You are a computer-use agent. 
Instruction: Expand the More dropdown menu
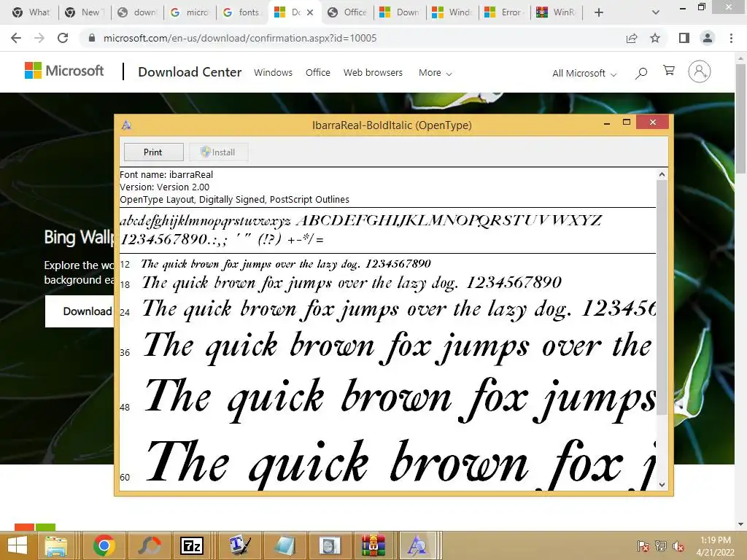[435, 73]
